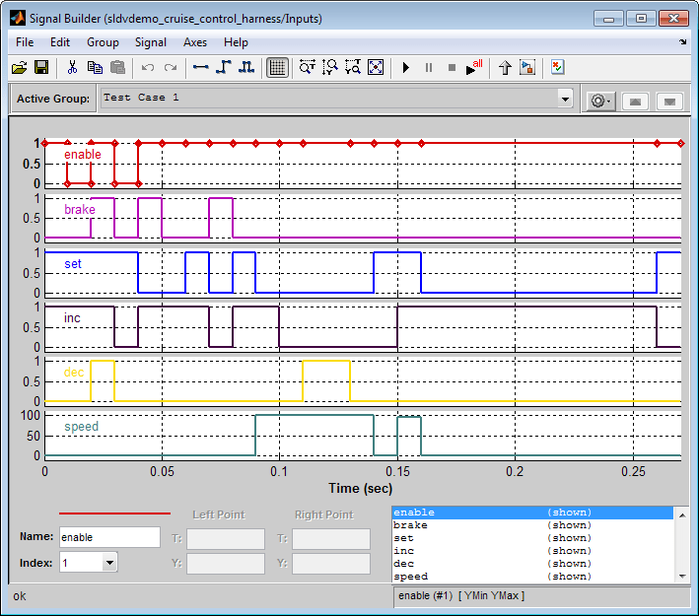Screen dimensions: 699x616
Task: Click the red line color sample
Action: (114, 513)
